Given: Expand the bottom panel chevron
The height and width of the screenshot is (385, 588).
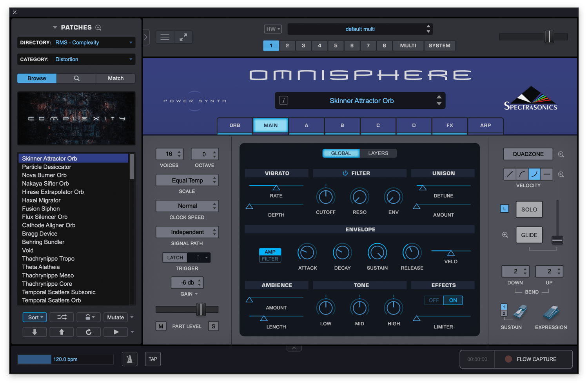Looking at the screenshot, I should [x=294, y=348].
